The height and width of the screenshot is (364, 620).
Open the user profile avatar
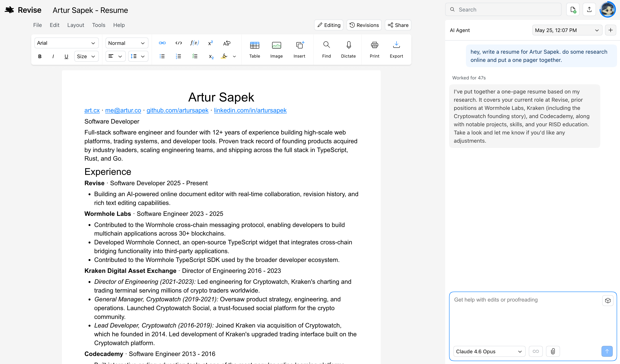pos(608,10)
